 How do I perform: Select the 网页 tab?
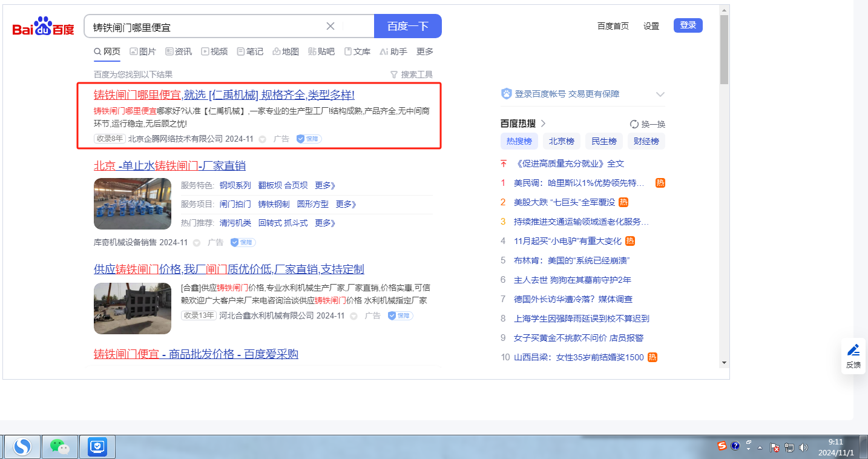pyautogui.click(x=107, y=51)
